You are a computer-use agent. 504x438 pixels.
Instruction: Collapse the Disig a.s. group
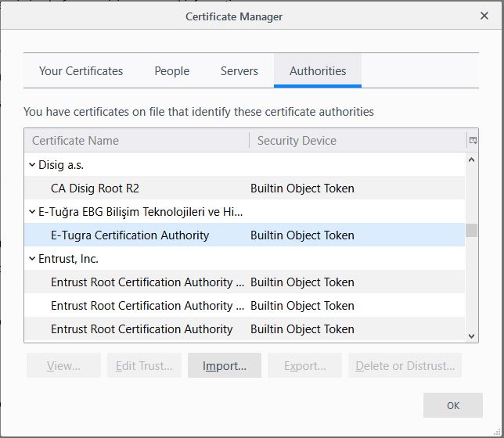[32, 165]
